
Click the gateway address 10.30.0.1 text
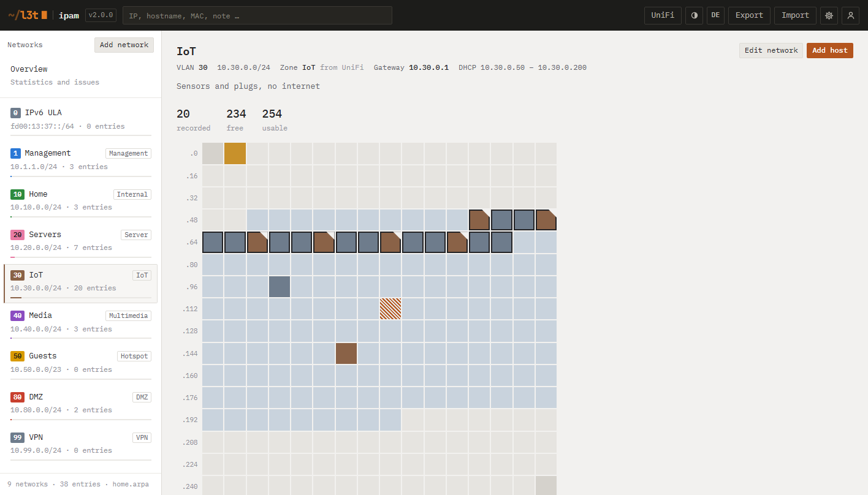(x=429, y=67)
